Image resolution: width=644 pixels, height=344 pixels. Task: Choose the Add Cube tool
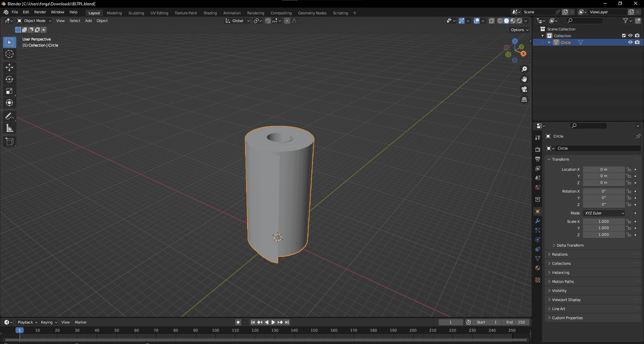pyautogui.click(x=9, y=142)
